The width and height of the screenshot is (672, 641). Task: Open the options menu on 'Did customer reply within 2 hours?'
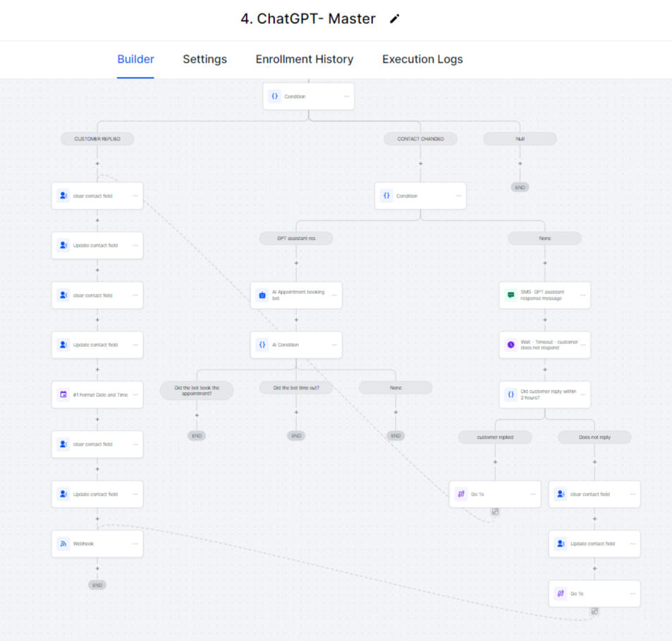583,394
